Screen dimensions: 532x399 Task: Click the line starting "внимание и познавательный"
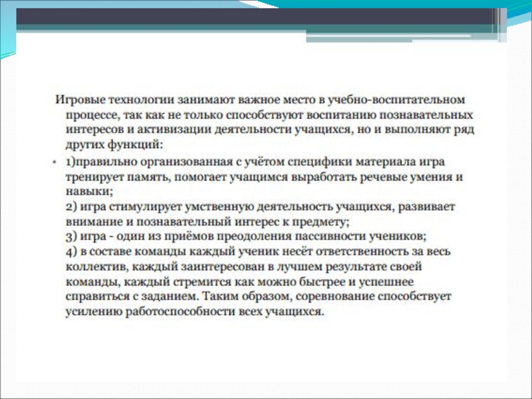click(207, 221)
